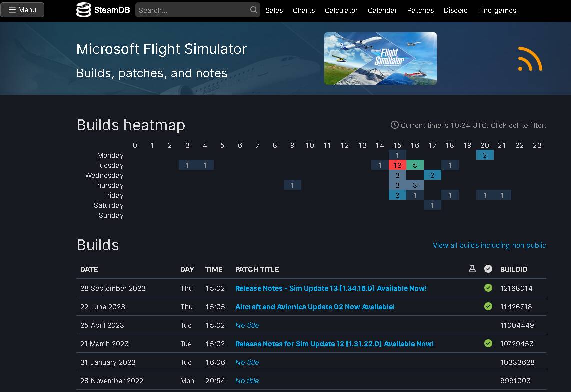Open the hamburger Menu button
This screenshot has height=392, width=571.
tap(22, 10)
